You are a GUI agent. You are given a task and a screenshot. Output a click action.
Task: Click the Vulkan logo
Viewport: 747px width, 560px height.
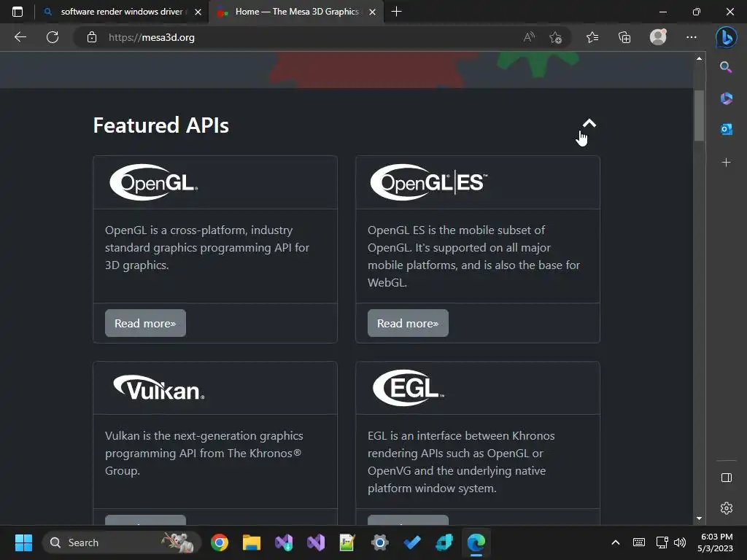click(158, 388)
